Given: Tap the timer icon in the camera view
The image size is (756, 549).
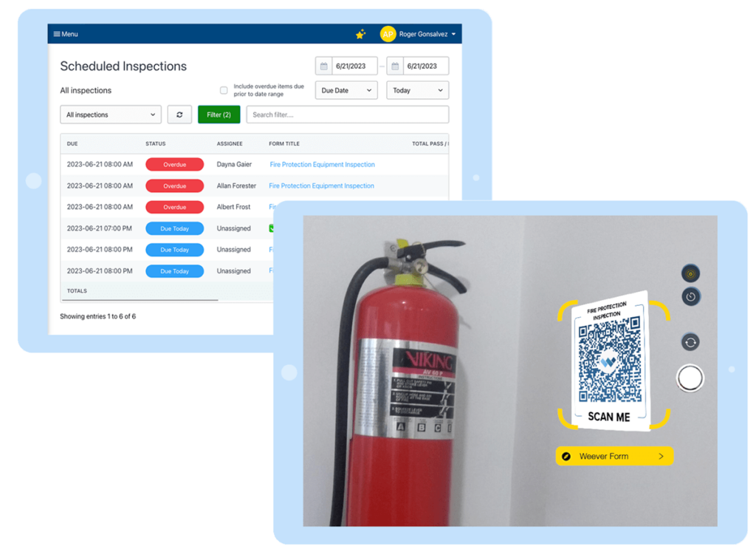Looking at the screenshot, I should click(691, 296).
